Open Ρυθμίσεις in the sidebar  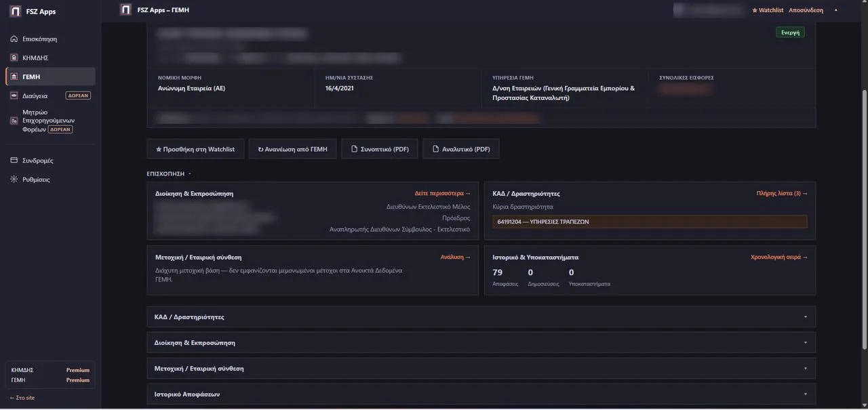pos(50,180)
